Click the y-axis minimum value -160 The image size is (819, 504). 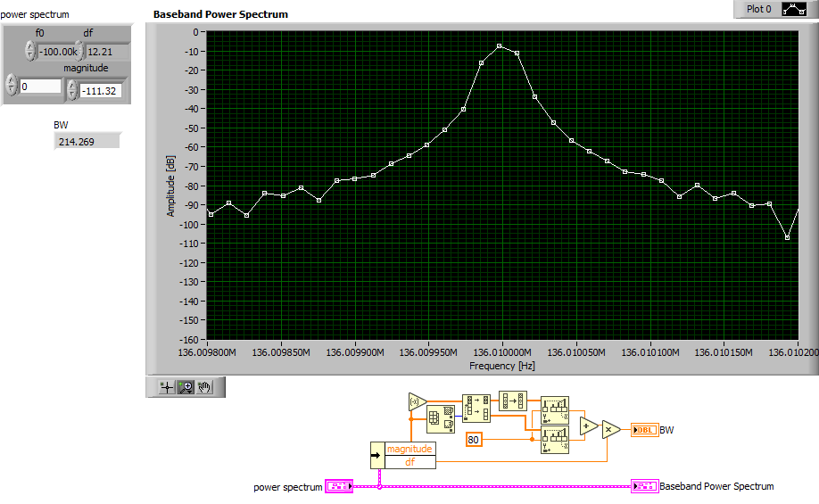188,341
